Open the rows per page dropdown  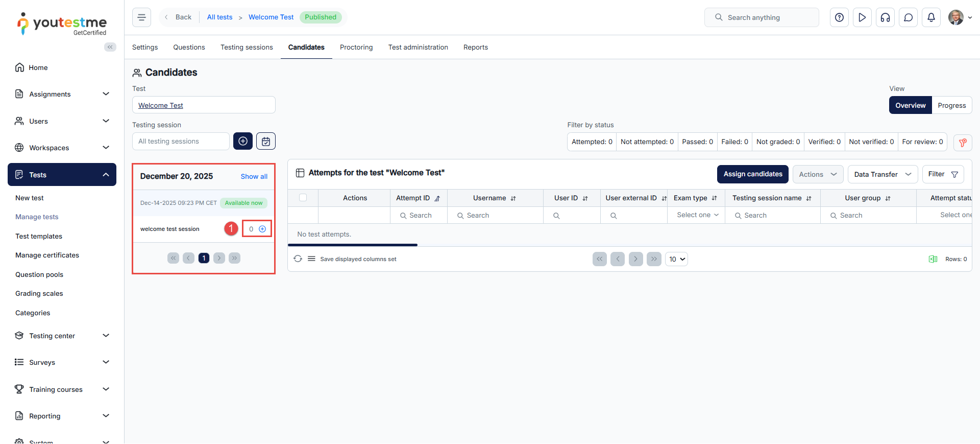coord(676,259)
